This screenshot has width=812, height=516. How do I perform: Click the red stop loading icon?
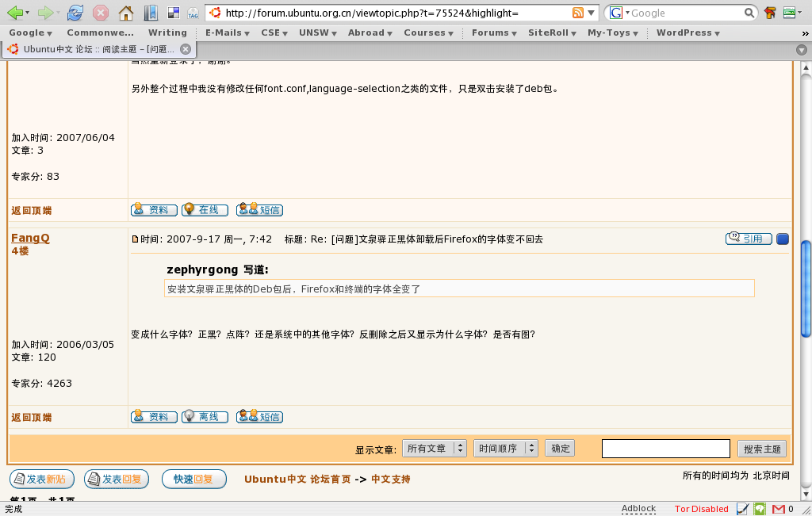(101, 13)
